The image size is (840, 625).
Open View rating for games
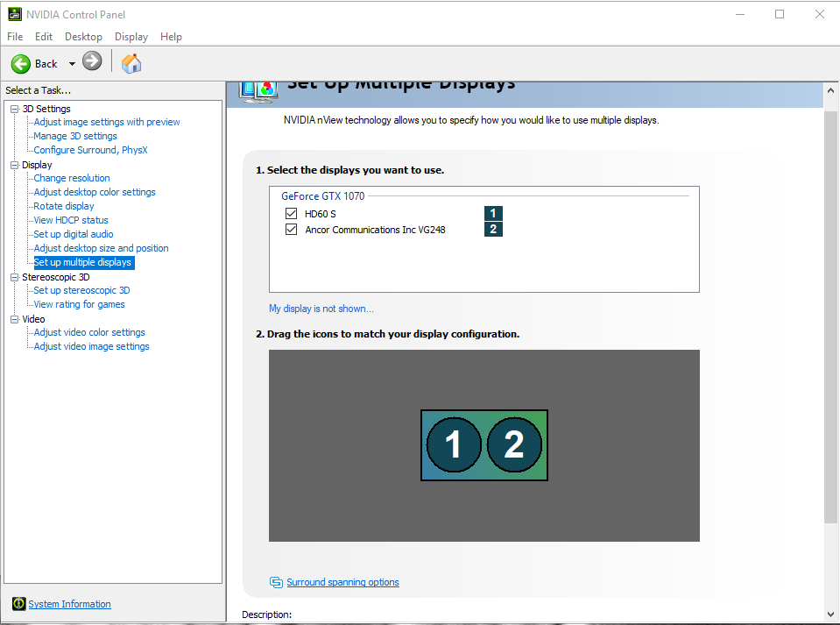pos(80,304)
